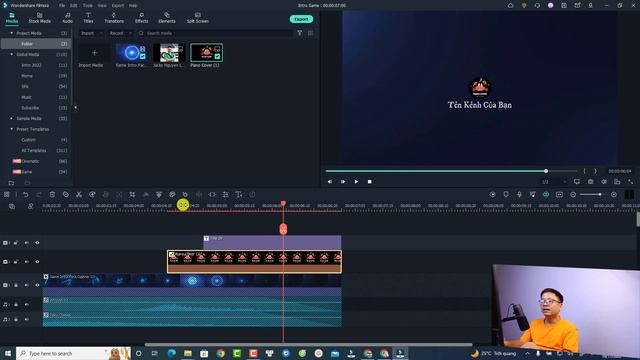640x360 pixels.
Task: Toggle visibility eye of Piano Cover track
Action: 37,262
